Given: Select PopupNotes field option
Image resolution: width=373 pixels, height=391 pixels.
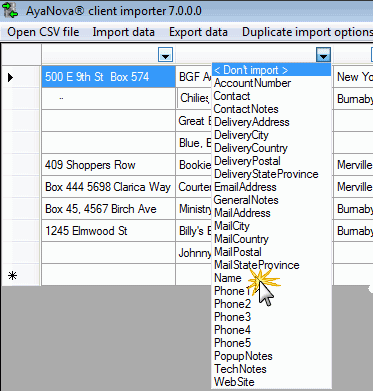Looking at the screenshot, I should click(271, 356).
